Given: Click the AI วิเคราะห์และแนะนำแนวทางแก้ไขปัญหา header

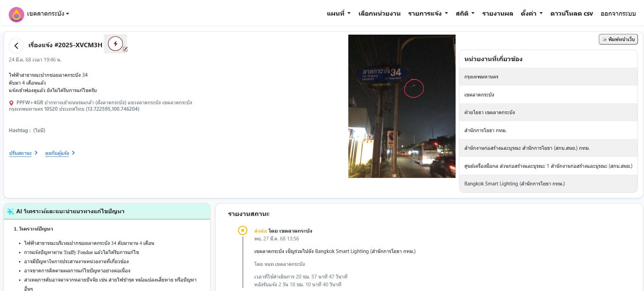Looking at the screenshot, I should pyautogui.click(x=70, y=211).
